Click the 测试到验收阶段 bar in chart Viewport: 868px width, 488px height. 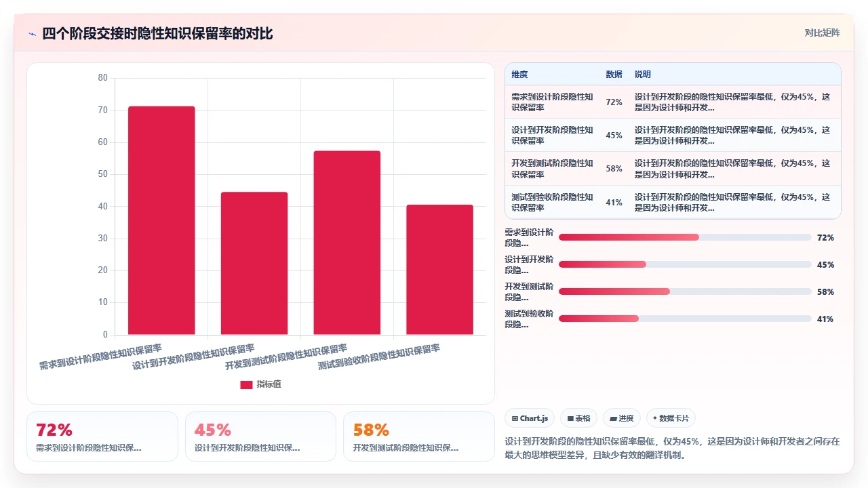[x=440, y=270]
